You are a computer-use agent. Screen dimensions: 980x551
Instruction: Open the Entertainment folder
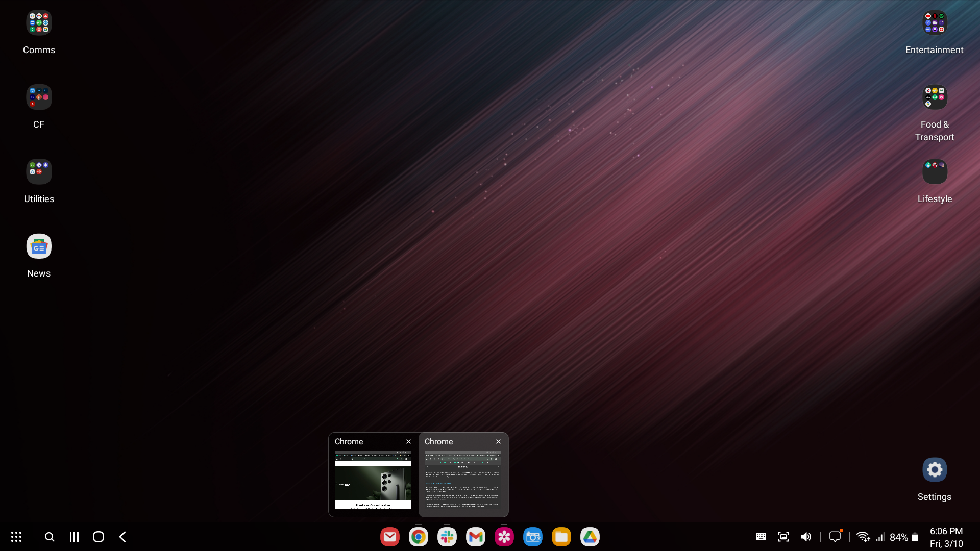click(x=935, y=23)
